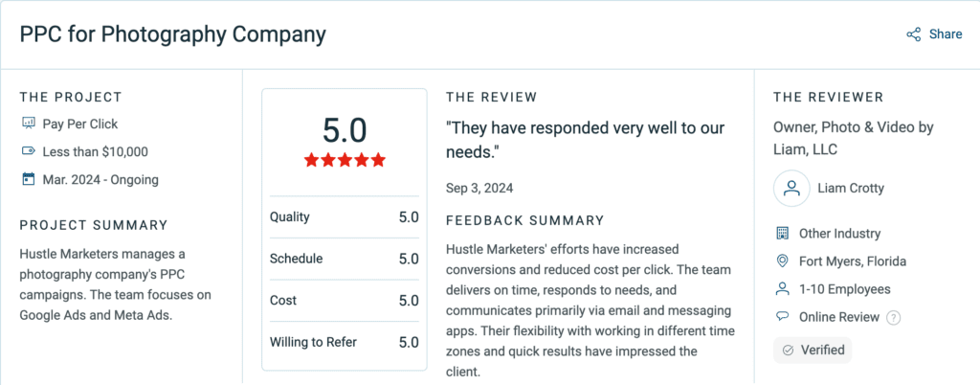
Task: Click the Share icon
Action: 913,34
